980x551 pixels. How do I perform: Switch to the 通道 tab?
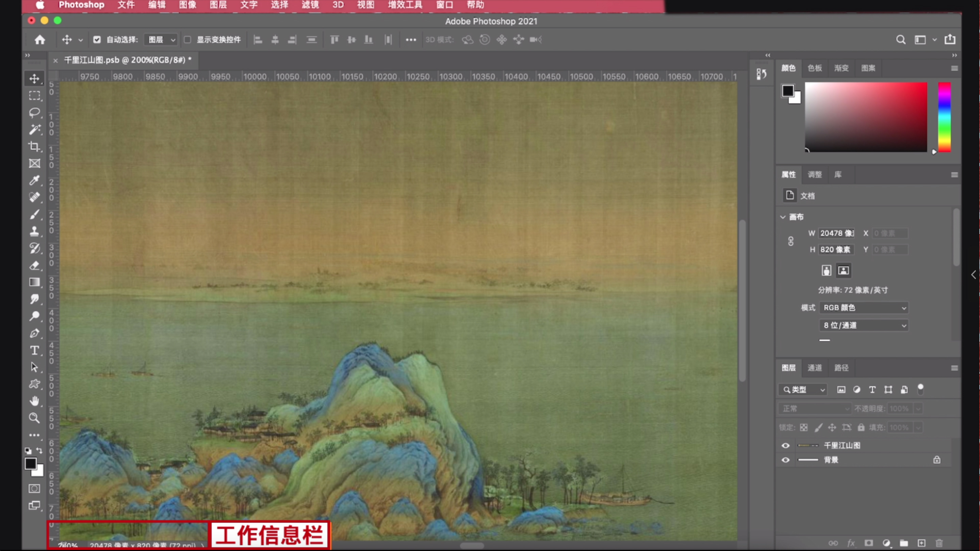[815, 368]
